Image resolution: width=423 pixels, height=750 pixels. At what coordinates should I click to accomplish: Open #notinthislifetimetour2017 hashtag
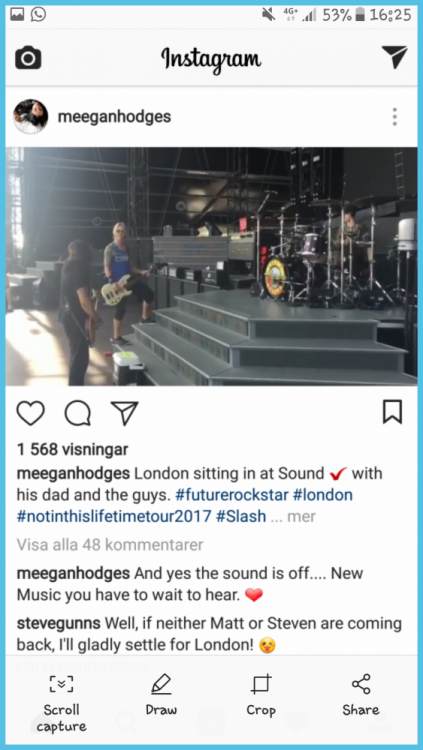click(x=114, y=517)
